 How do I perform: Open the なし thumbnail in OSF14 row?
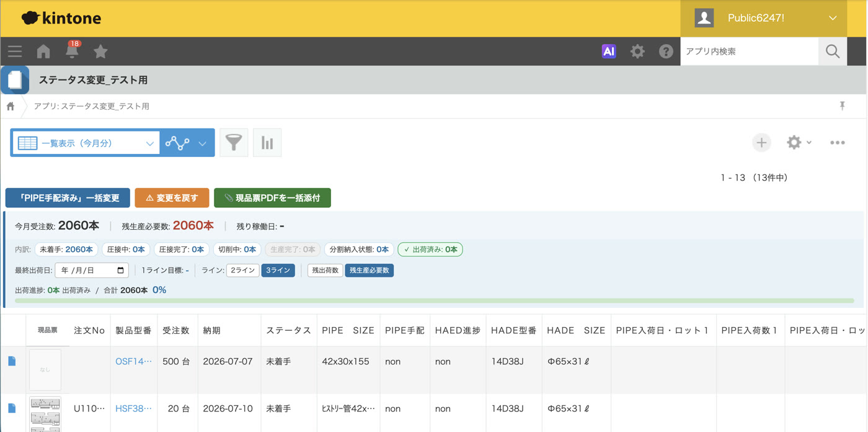(45, 370)
